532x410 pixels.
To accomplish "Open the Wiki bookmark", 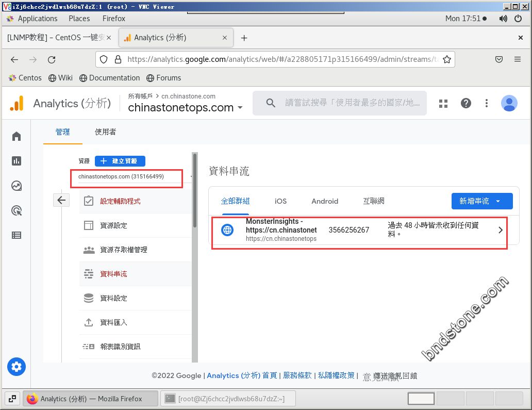I will pyautogui.click(x=60, y=78).
